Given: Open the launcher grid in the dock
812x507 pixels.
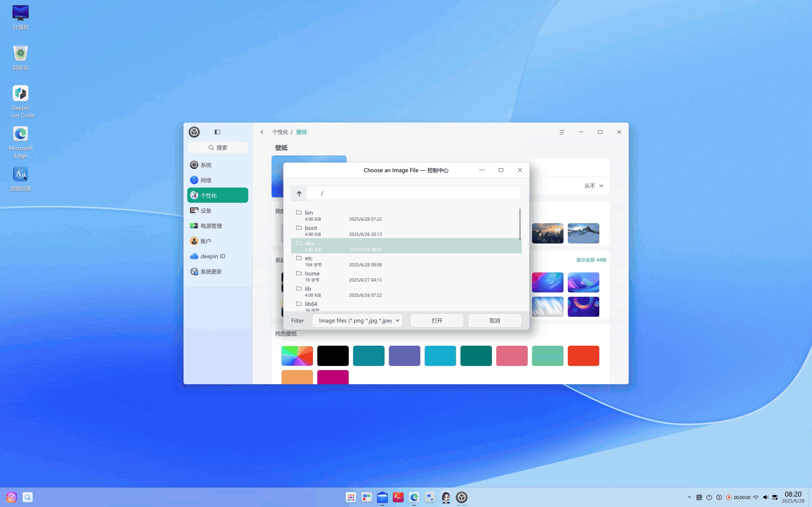Looking at the screenshot, I should click(x=351, y=497).
